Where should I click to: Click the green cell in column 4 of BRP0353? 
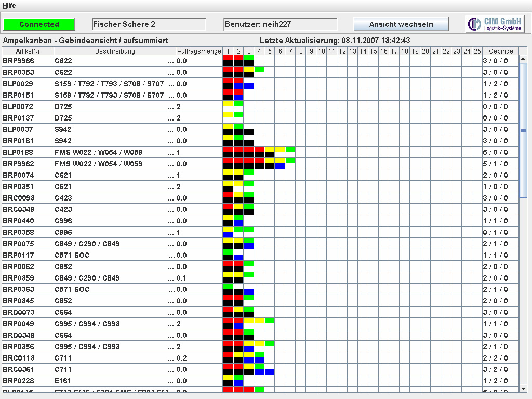tap(259, 69)
